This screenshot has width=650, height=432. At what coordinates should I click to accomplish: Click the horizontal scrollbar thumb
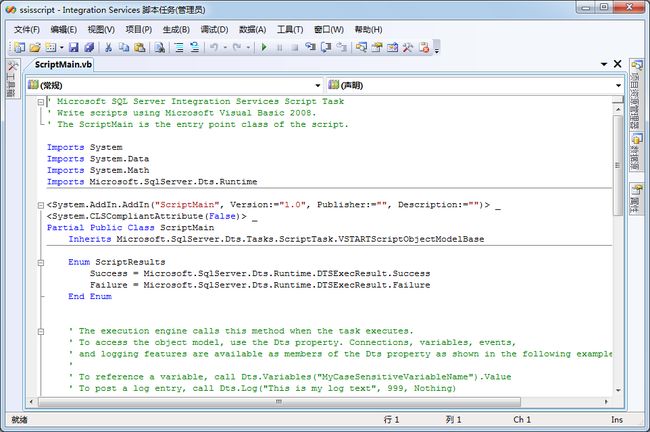tap(279, 402)
